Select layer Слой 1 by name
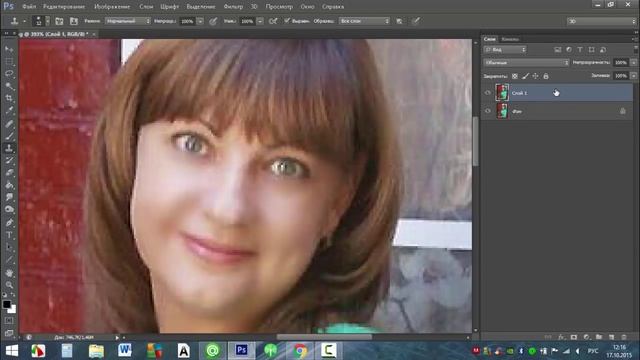Image resolution: width=640 pixels, height=360 pixels. pos(519,93)
